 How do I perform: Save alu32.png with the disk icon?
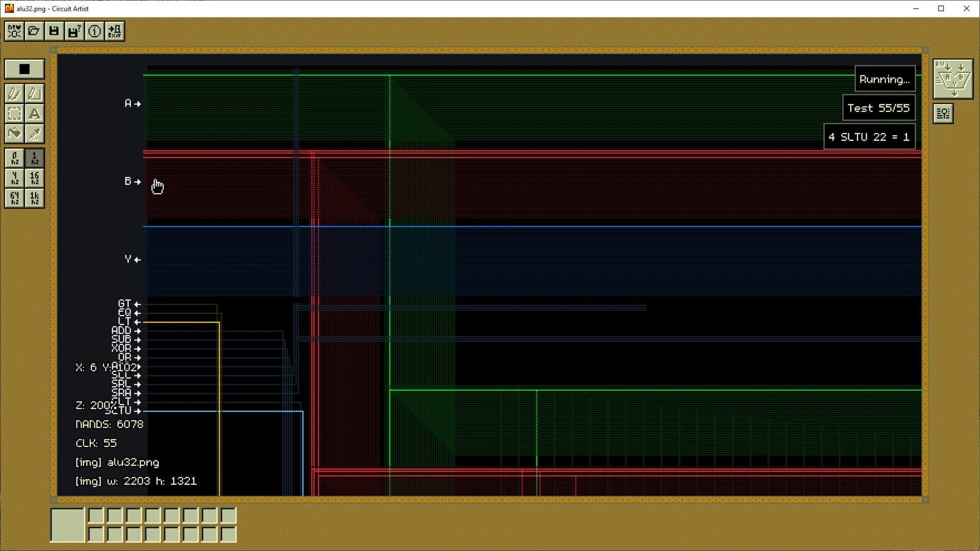(x=54, y=31)
